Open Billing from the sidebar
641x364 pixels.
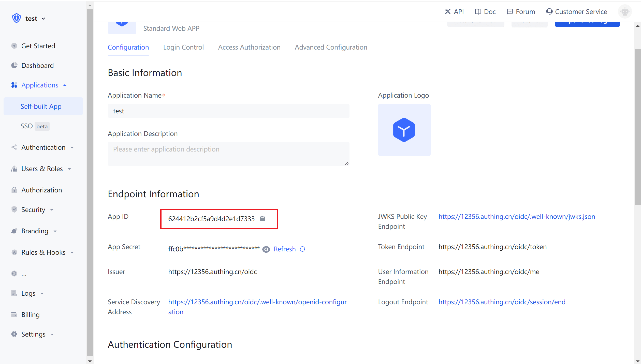pyautogui.click(x=30, y=315)
